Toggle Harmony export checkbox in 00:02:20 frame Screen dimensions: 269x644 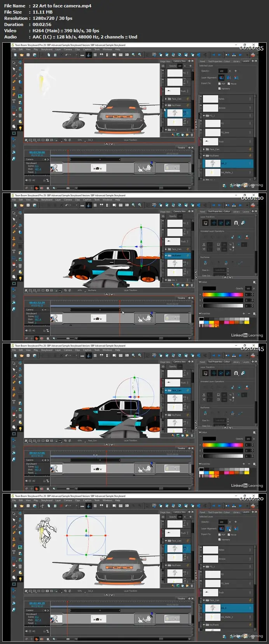[220, 540]
